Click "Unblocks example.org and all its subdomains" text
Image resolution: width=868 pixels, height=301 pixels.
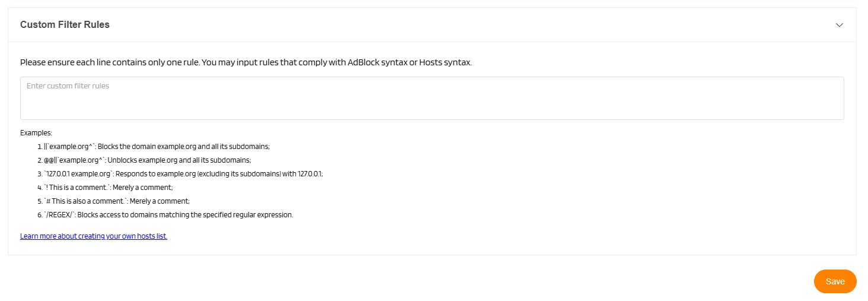click(179, 160)
